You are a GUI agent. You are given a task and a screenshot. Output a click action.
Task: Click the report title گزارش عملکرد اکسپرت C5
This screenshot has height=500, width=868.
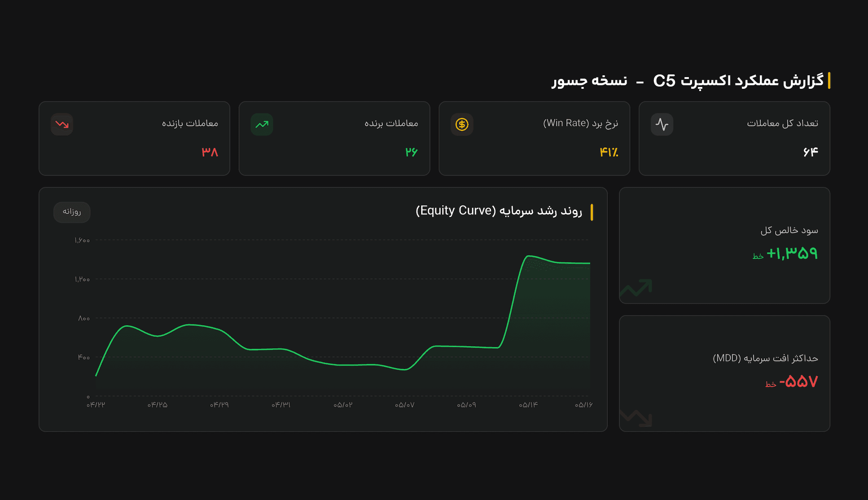coord(738,81)
